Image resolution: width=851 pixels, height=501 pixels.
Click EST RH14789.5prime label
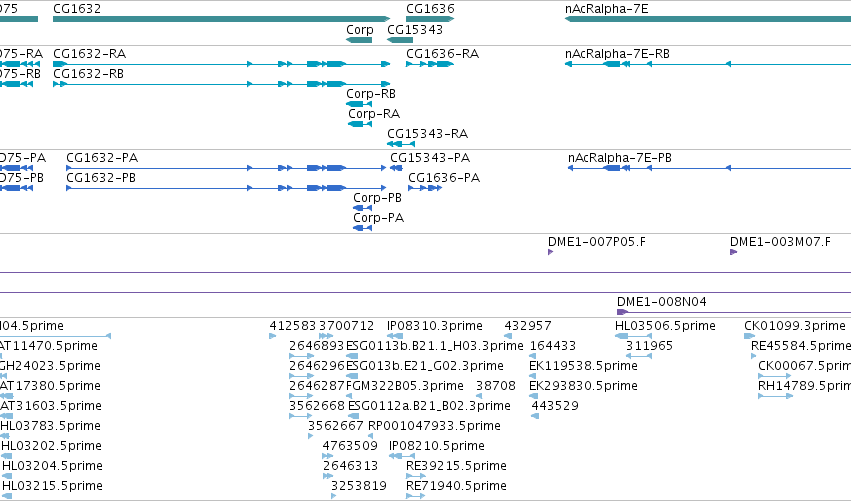pyautogui.click(x=804, y=386)
